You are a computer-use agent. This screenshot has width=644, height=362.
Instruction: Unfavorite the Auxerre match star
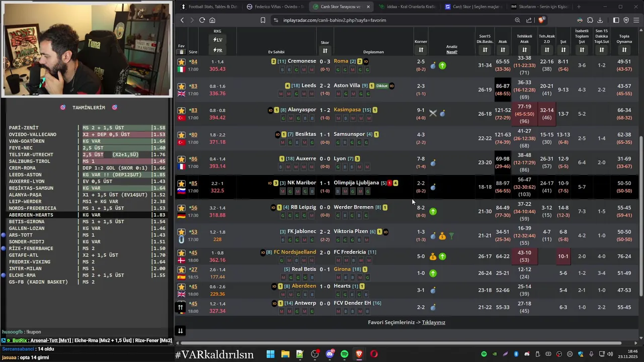tap(182, 159)
